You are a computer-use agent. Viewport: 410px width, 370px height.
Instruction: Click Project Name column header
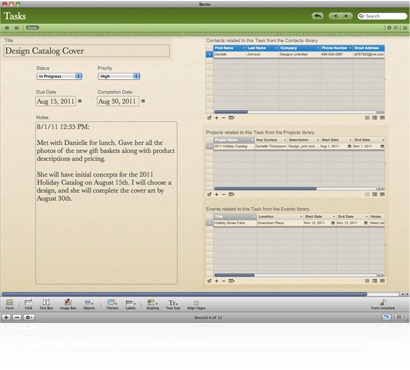click(x=234, y=140)
